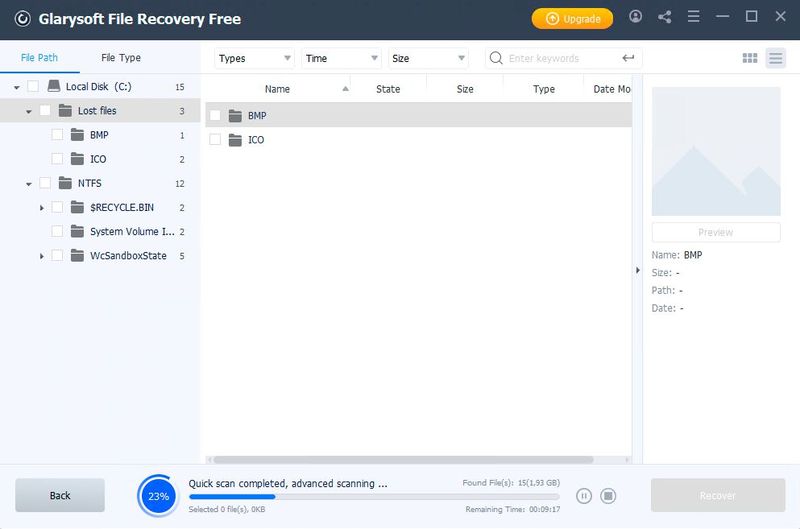This screenshot has width=800, height=529.
Task: Click the Name sort arrow indicator
Action: pyautogui.click(x=345, y=89)
